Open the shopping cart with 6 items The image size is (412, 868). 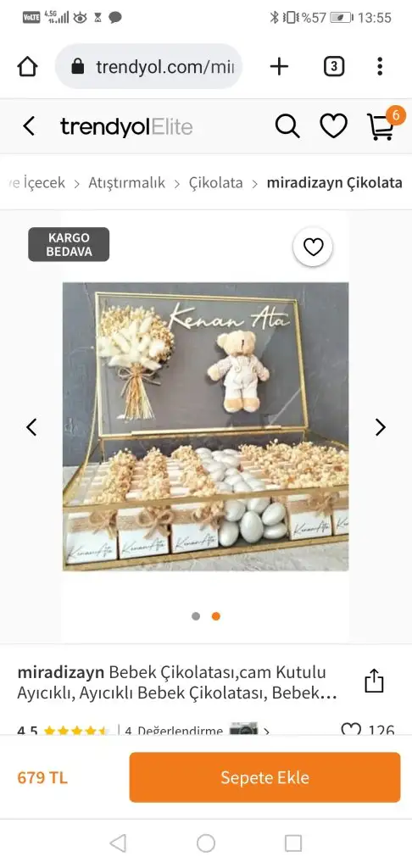tap(382, 125)
